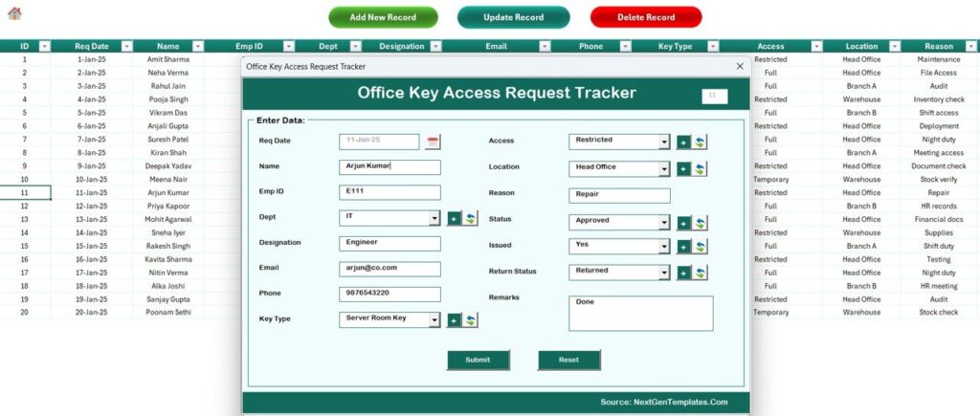Click the Reason field showing Repair
The height and width of the screenshot is (416, 980).
click(619, 195)
